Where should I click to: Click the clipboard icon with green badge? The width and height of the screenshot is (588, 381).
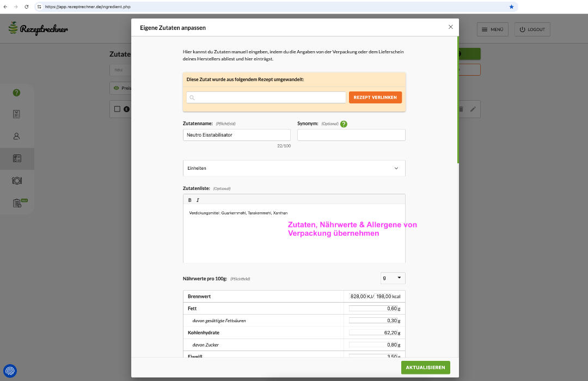point(17,203)
